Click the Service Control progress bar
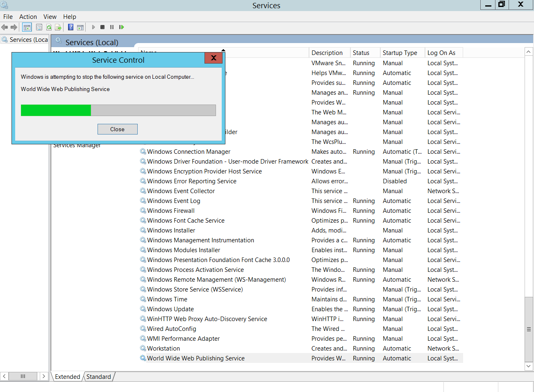Viewport: 534px width, 392px height. pos(118,110)
